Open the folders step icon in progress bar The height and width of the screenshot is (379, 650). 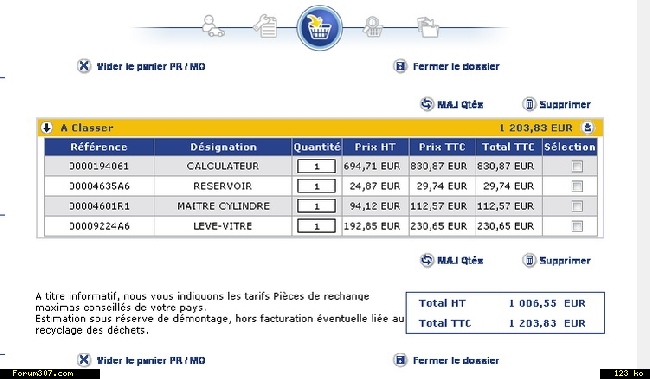[427, 27]
